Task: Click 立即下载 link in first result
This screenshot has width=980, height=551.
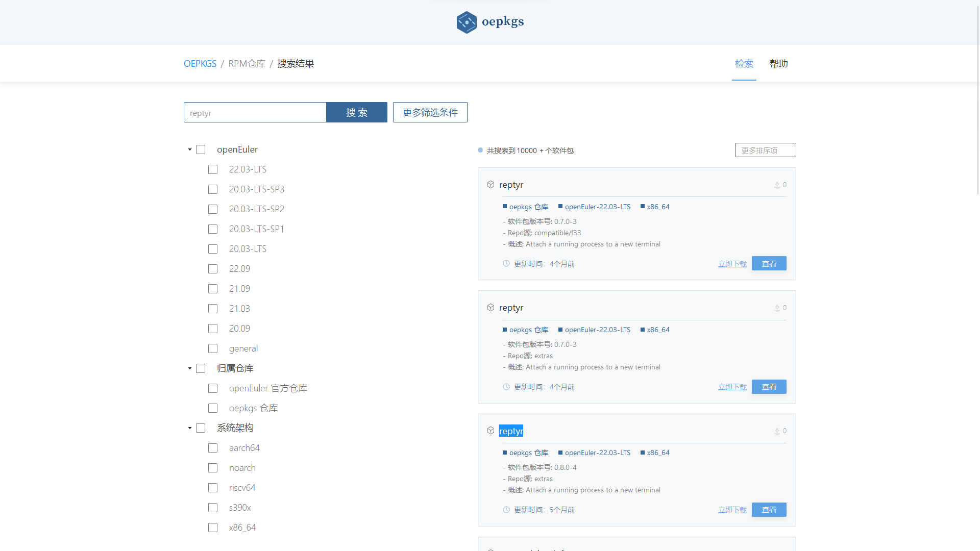Action: click(x=732, y=264)
